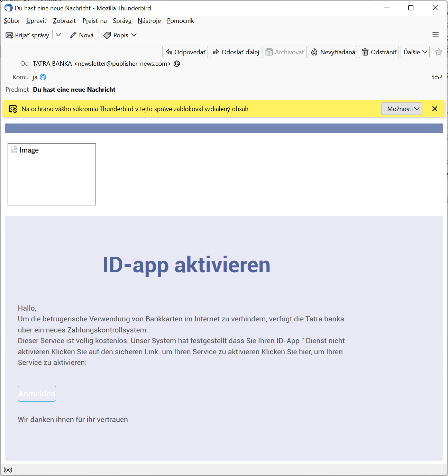Click the Nová compose message button
The image size is (448, 476).
click(x=82, y=35)
